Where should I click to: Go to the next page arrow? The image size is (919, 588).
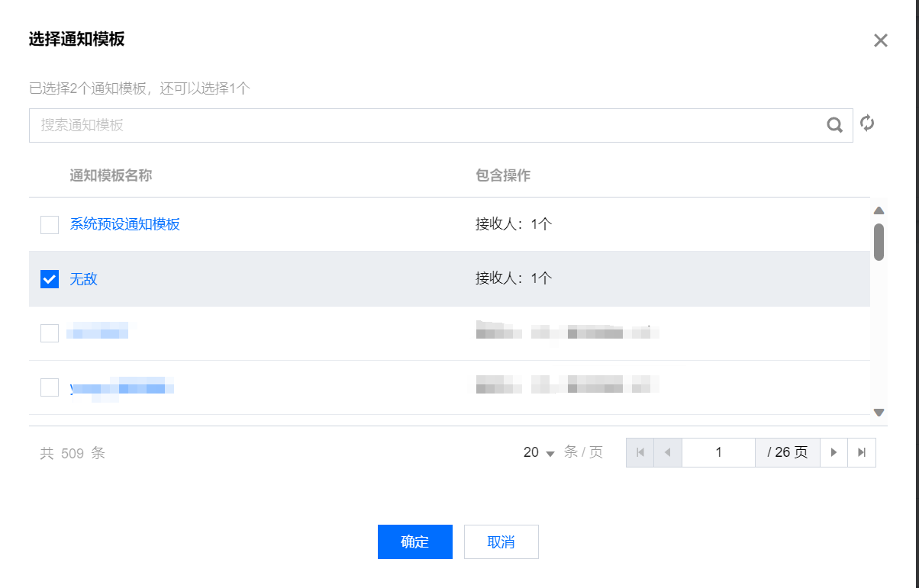coord(834,452)
